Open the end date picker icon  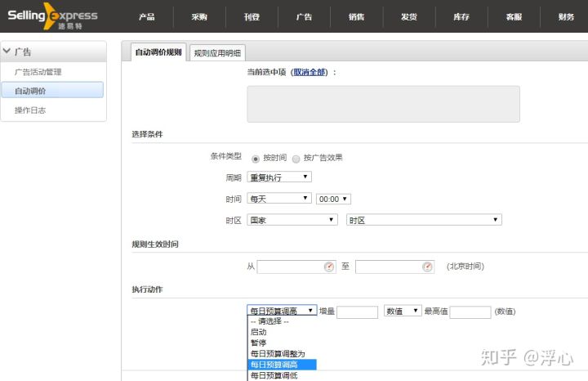427,267
